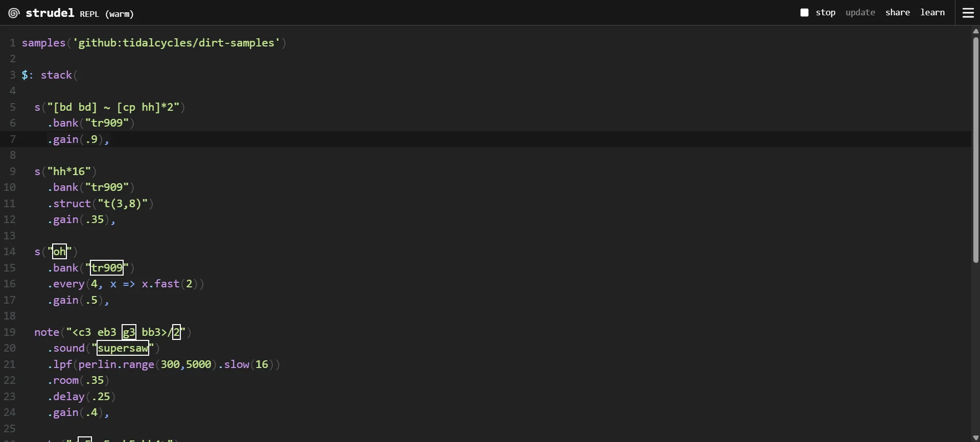
Task: Click the samples URL string on line 1
Action: point(176,43)
